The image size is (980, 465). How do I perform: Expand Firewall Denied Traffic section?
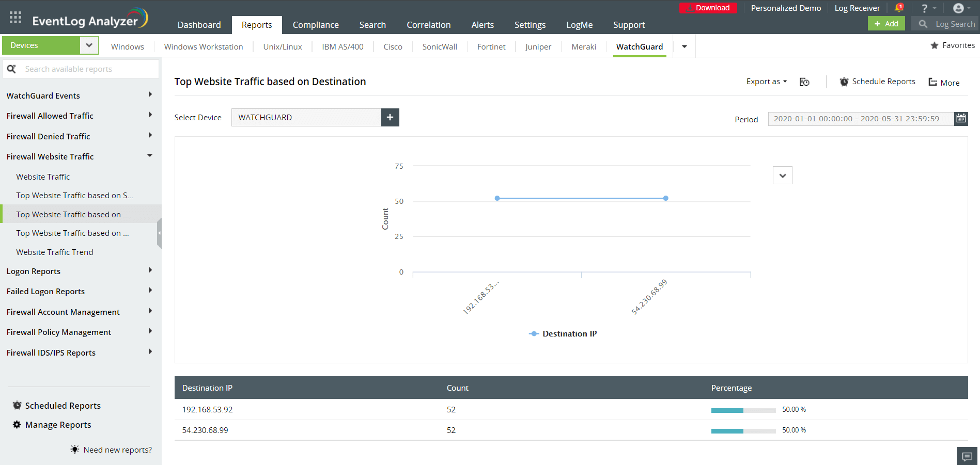coord(150,135)
